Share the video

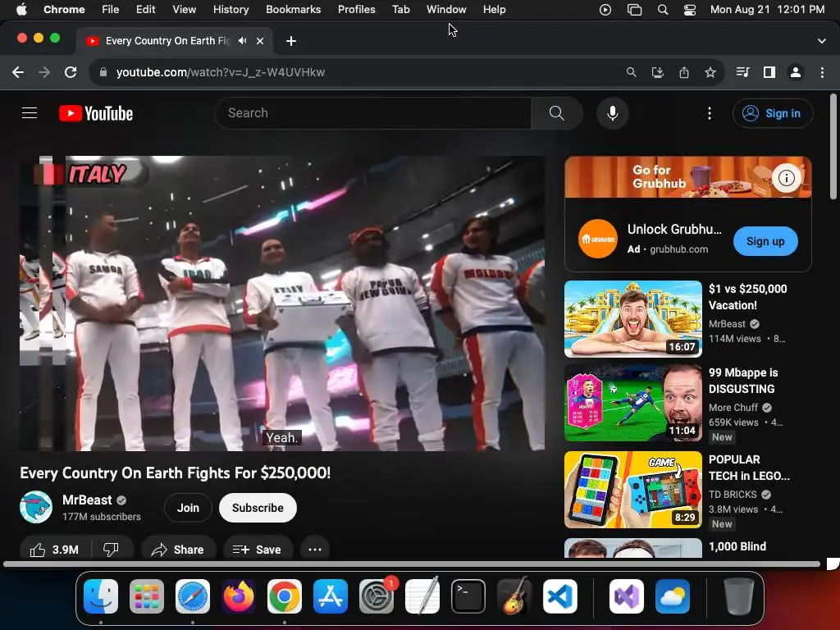[x=178, y=550]
